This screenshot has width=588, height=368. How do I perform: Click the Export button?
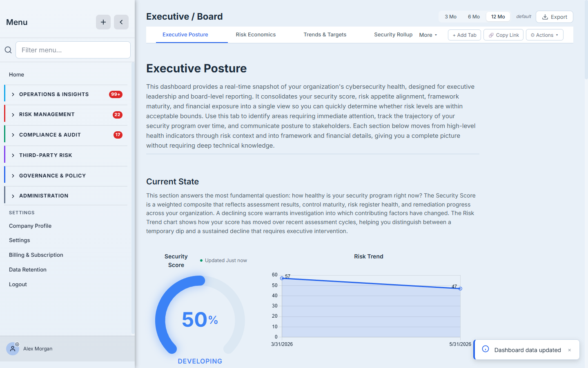pos(555,17)
